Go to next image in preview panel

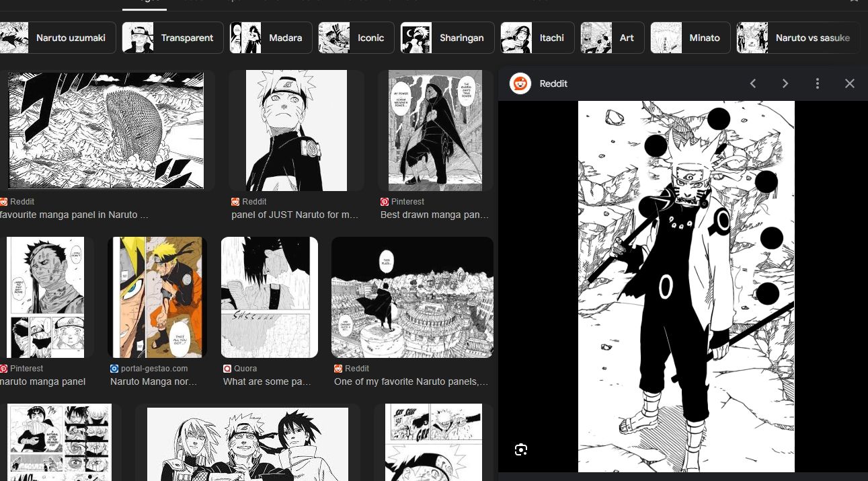tap(785, 83)
